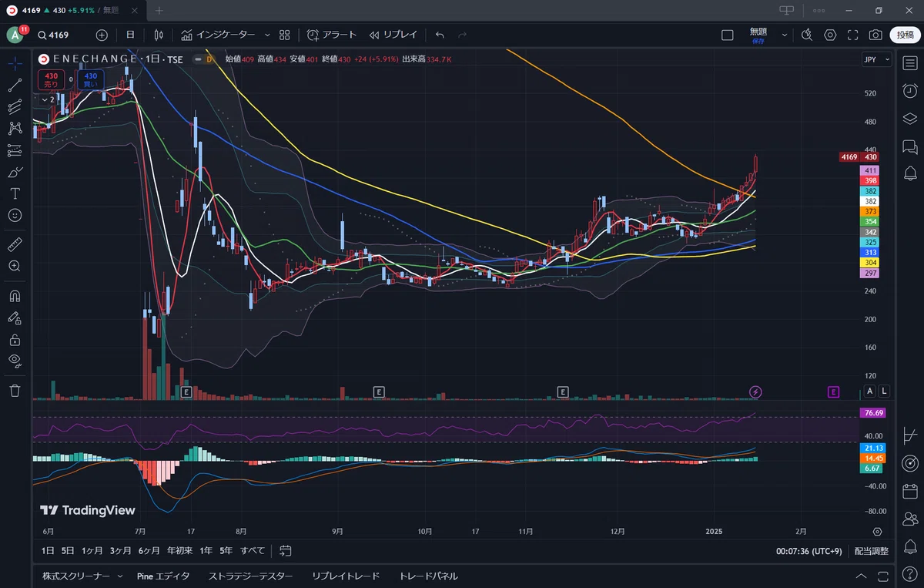Image resolution: width=924 pixels, height=588 pixels.
Task: Maximize the bottom panel
Action: coord(882,576)
